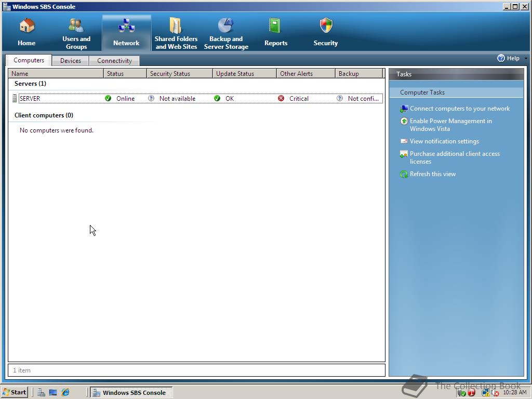Open Users and Groups section
532x399 pixels.
point(76,33)
